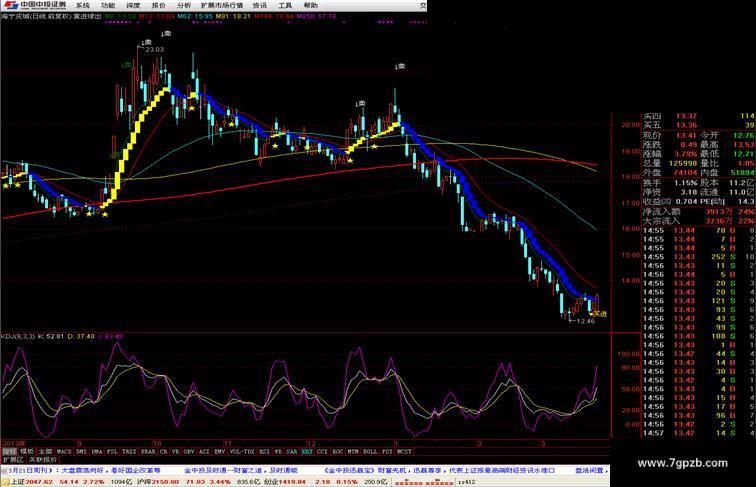Click the 14:57 13.42 trade tick row

point(698,433)
